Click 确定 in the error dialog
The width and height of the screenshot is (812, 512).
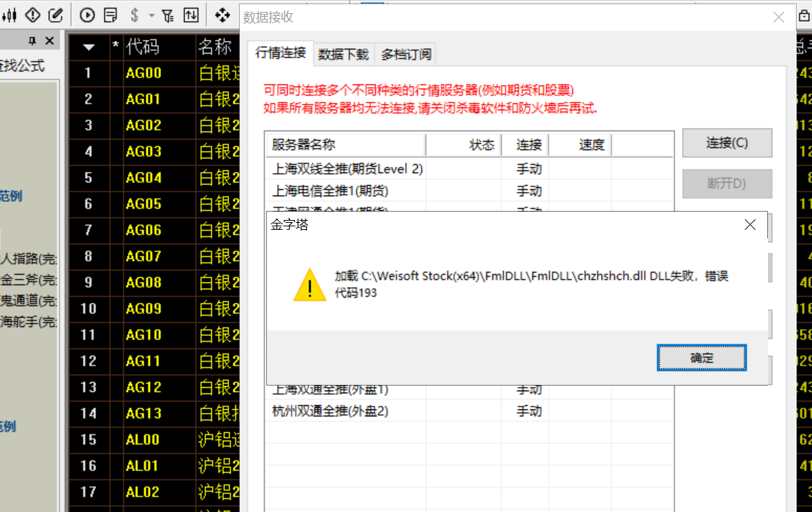702,358
